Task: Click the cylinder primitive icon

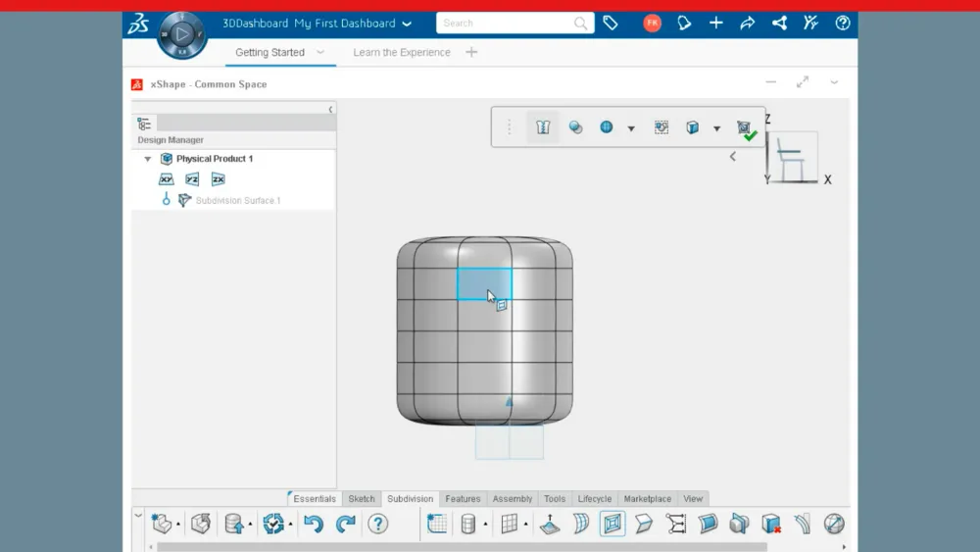Action: pos(467,524)
